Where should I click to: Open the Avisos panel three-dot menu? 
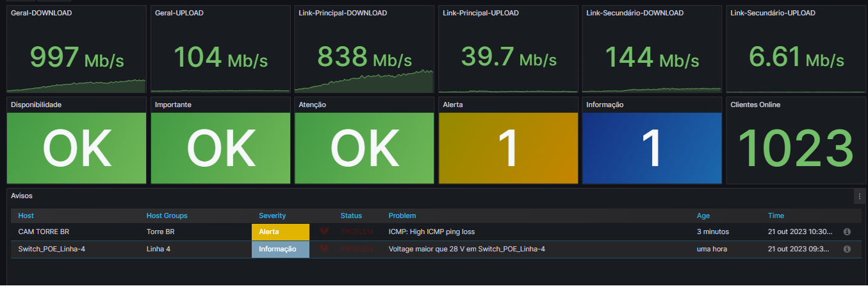click(860, 196)
